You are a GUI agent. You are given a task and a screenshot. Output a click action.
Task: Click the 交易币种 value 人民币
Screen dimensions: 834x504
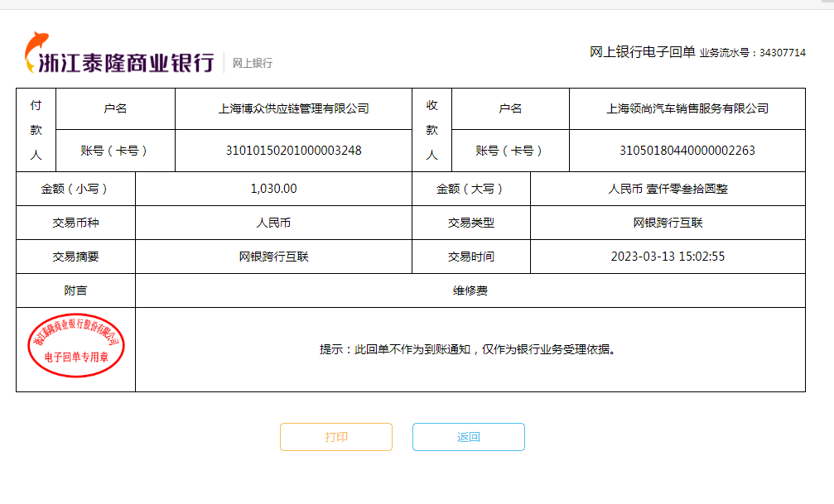point(273,223)
